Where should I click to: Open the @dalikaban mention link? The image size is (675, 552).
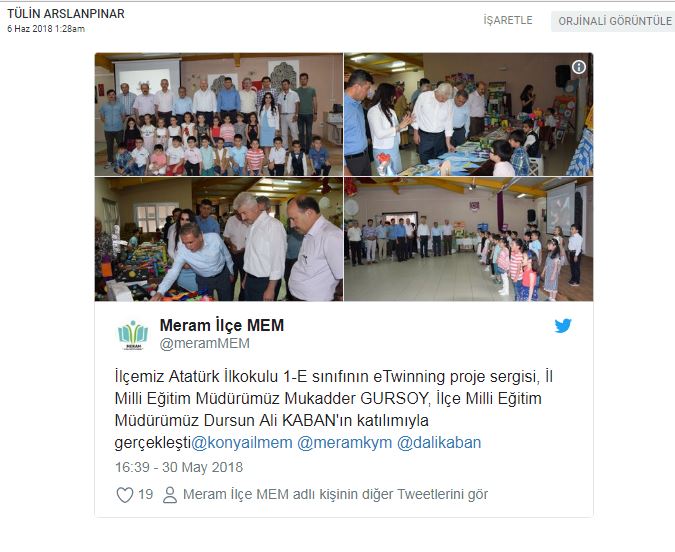(439, 442)
